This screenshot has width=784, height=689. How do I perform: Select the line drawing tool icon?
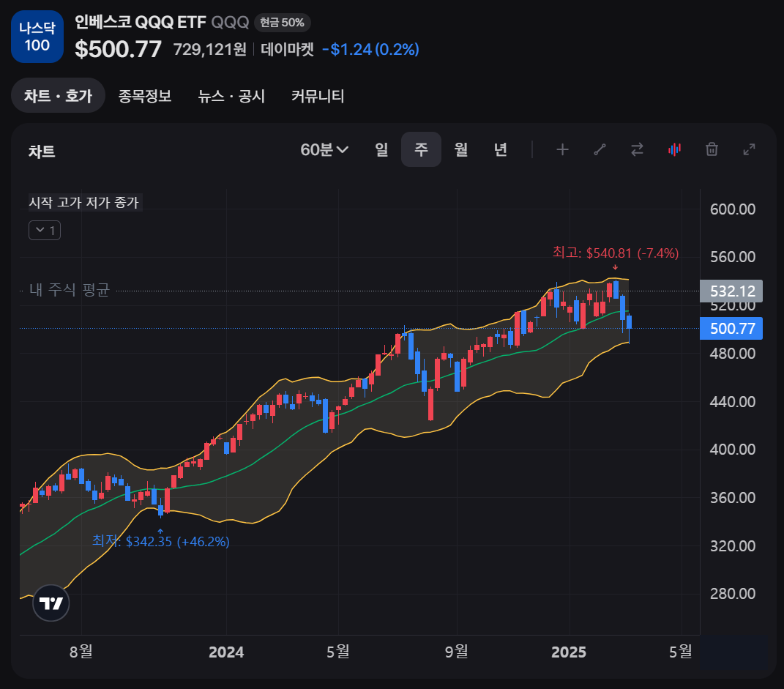click(600, 149)
